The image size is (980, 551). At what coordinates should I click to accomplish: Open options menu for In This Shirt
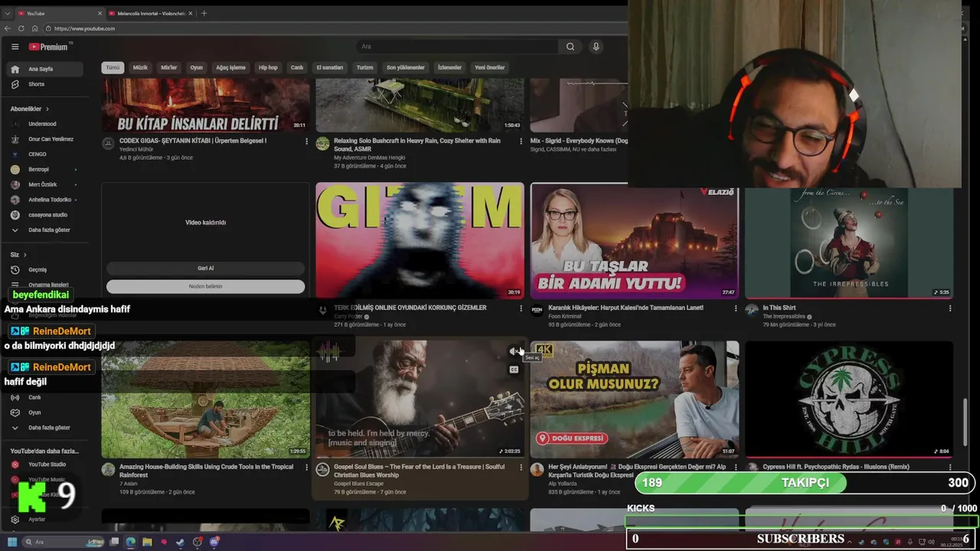949,308
